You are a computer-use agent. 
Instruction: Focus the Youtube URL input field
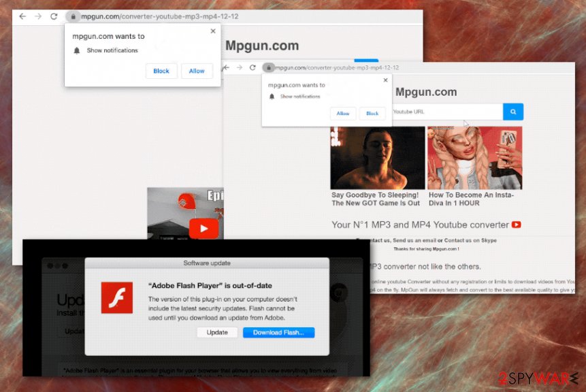pos(447,112)
